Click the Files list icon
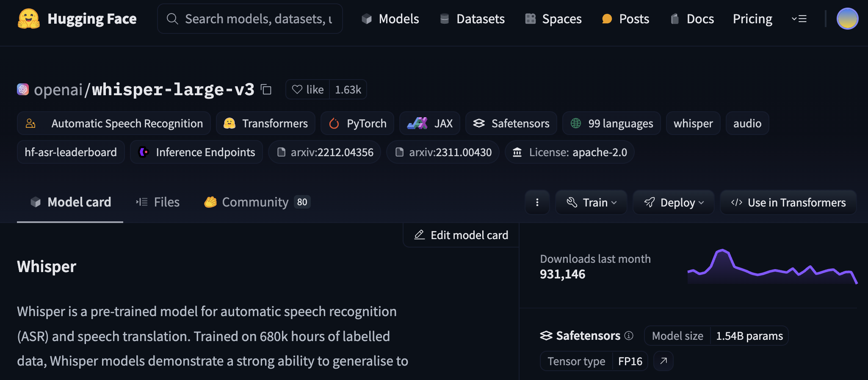The image size is (868, 380). click(x=142, y=202)
